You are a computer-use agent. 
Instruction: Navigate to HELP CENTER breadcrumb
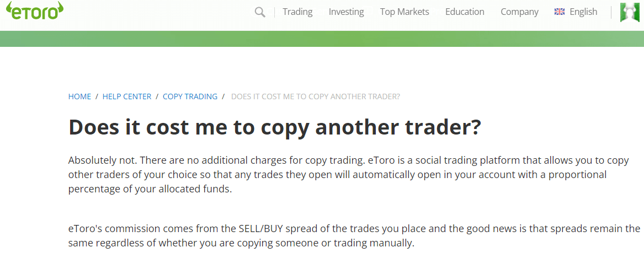(x=127, y=97)
